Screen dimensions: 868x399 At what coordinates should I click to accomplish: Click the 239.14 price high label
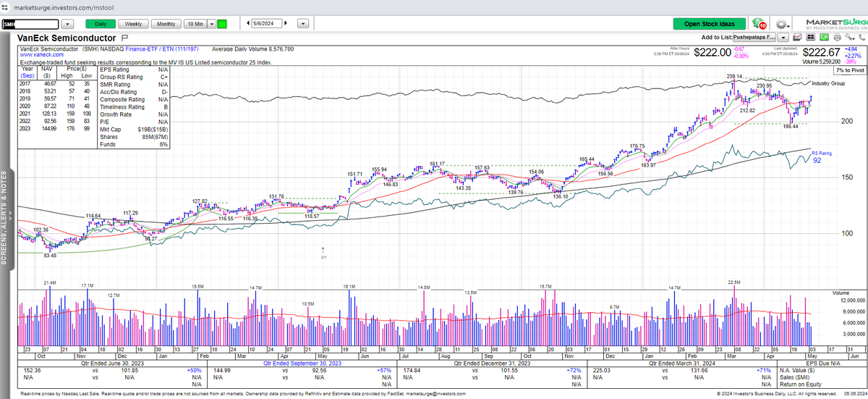point(736,76)
